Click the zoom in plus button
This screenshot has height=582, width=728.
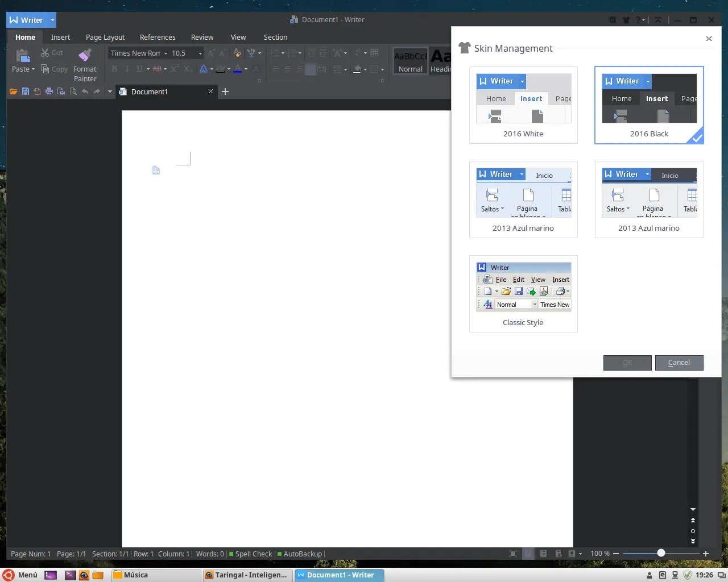[706, 554]
